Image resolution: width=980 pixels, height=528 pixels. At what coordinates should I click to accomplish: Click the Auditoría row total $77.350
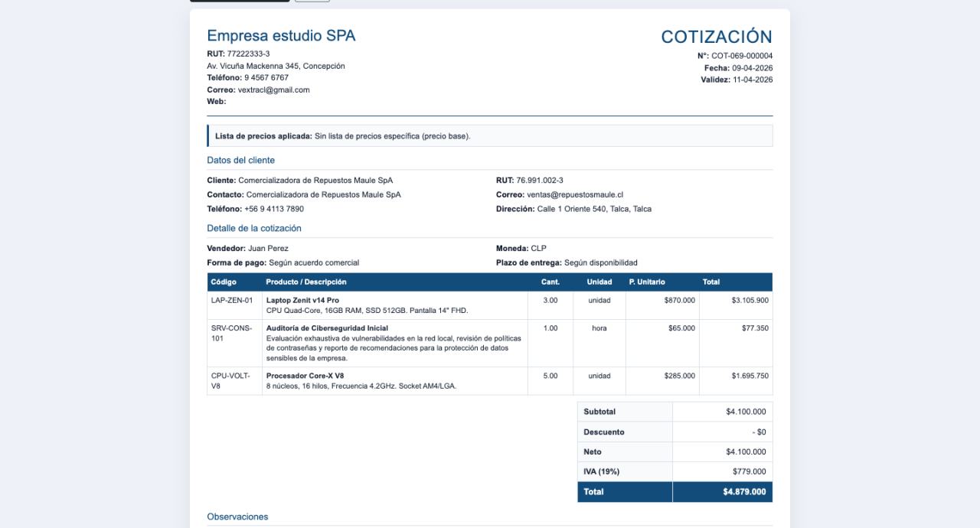point(755,328)
